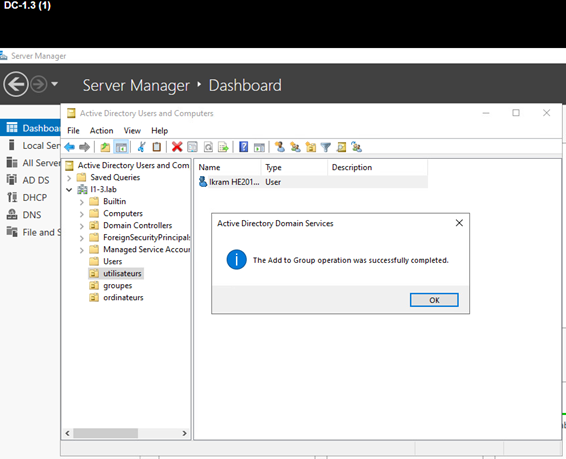
Task: Click the tree pane horizontal scrollbar thumb
Action: click(x=105, y=433)
